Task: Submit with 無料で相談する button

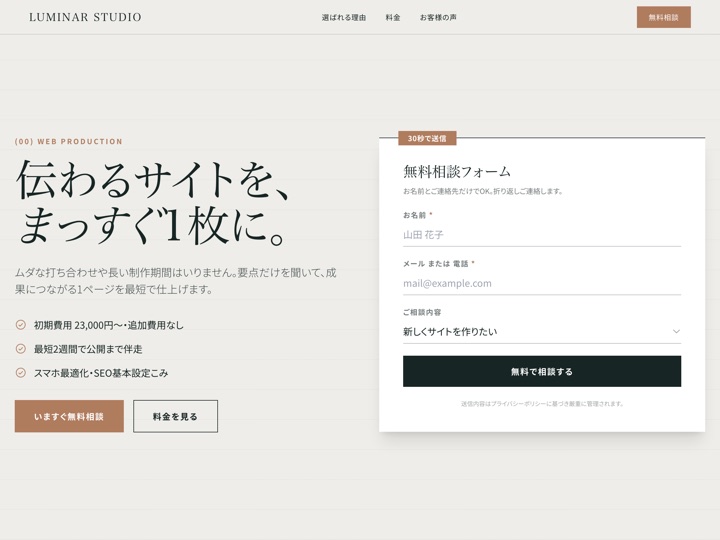Action: (542, 371)
